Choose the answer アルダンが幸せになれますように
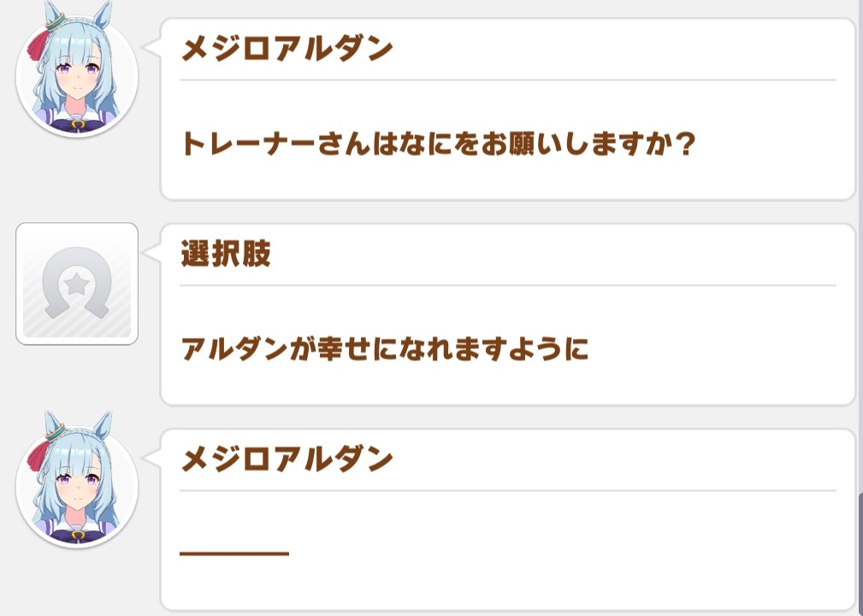Viewport: 863px width, 616px height. (x=385, y=349)
